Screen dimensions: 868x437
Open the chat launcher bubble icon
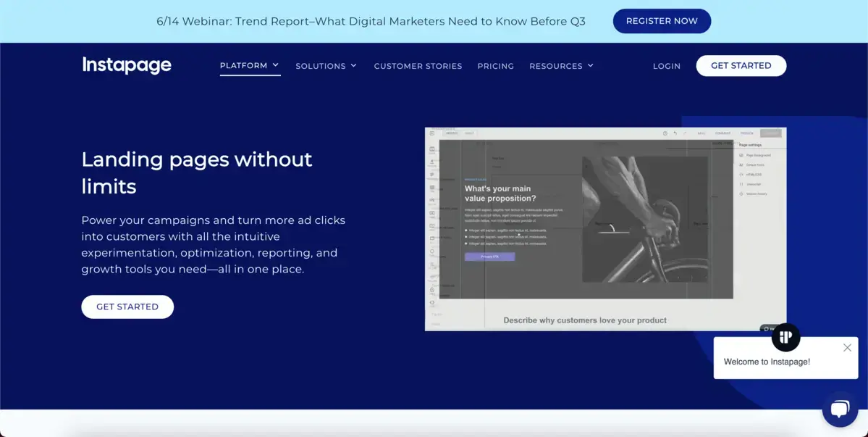tap(840, 409)
